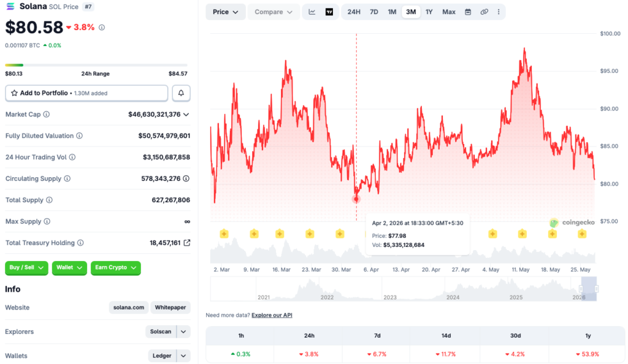628x364 pixels.
Task: Click the news marker above 4. May
Action: coord(492,233)
